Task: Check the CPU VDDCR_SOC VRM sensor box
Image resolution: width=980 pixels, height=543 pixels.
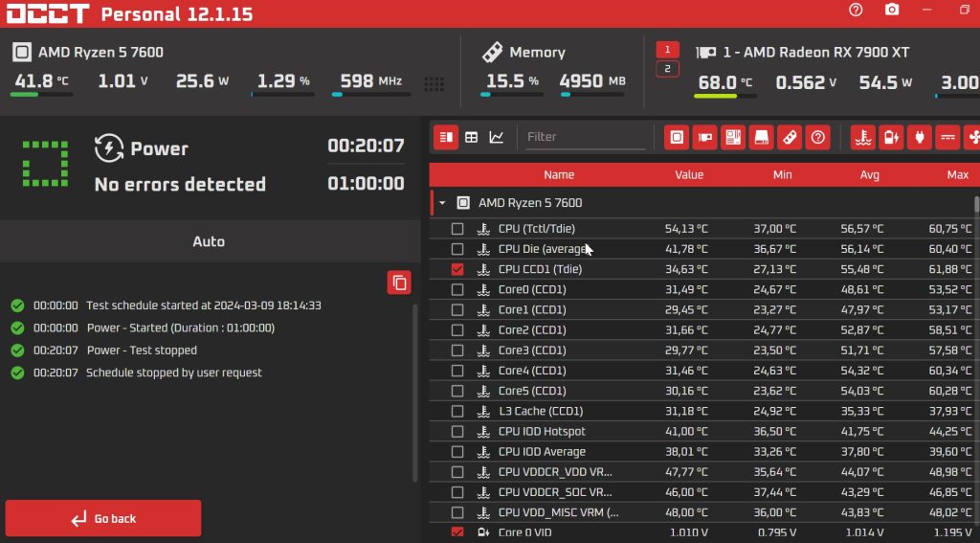Action: (457, 492)
